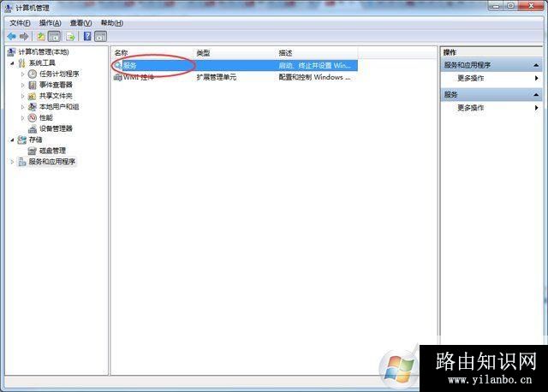The height and width of the screenshot is (392, 548).
Task: Open the 查看(V) menu
Action: tap(80, 23)
